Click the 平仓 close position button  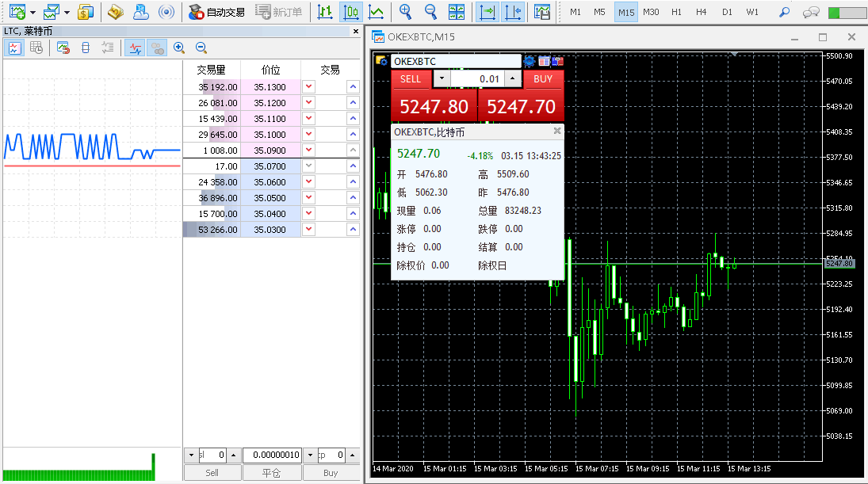click(272, 472)
